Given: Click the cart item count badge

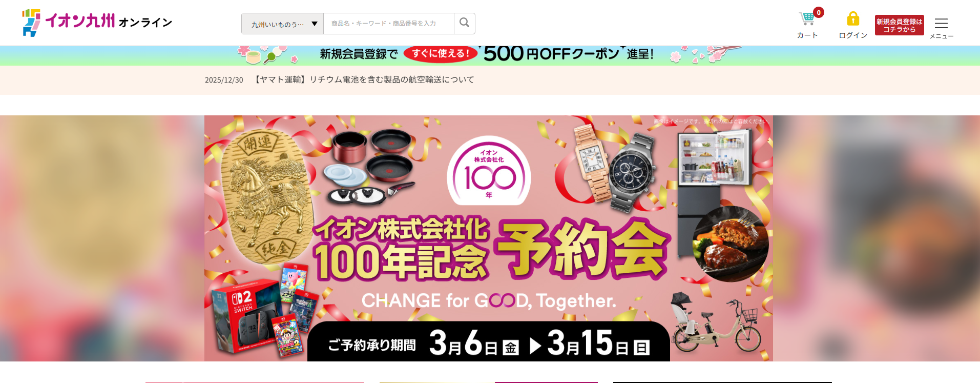Looking at the screenshot, I should (x=819, y=12).
